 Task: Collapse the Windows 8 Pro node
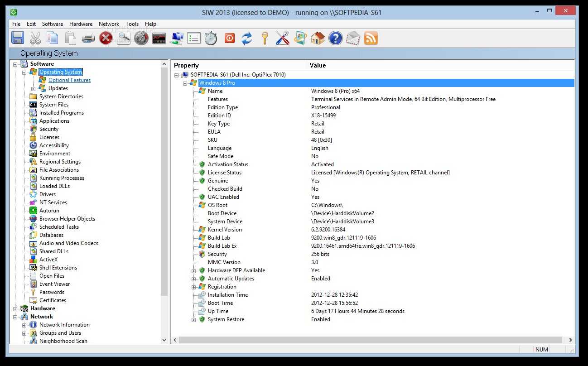tap(185, 83)
